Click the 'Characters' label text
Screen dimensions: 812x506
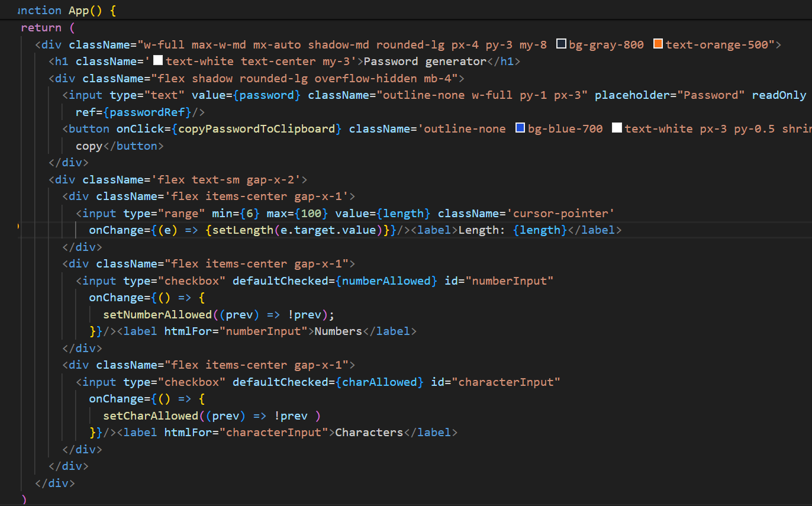tap(369, 432)
